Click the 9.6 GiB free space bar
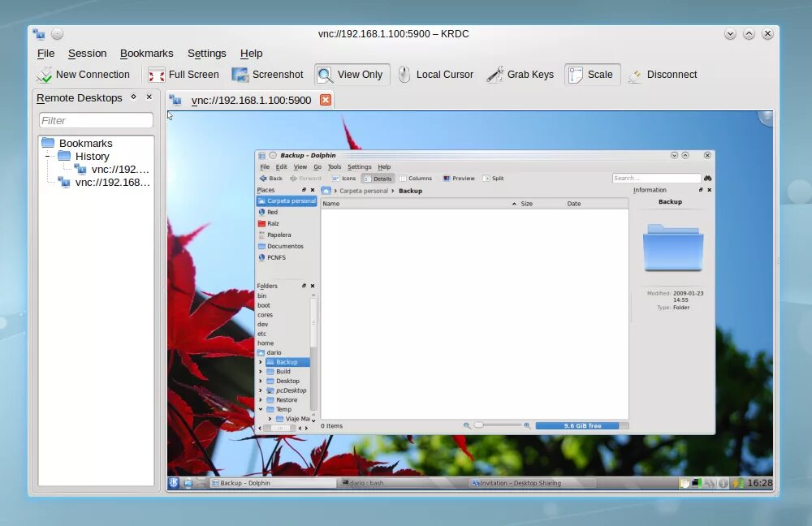 (582, 425)
